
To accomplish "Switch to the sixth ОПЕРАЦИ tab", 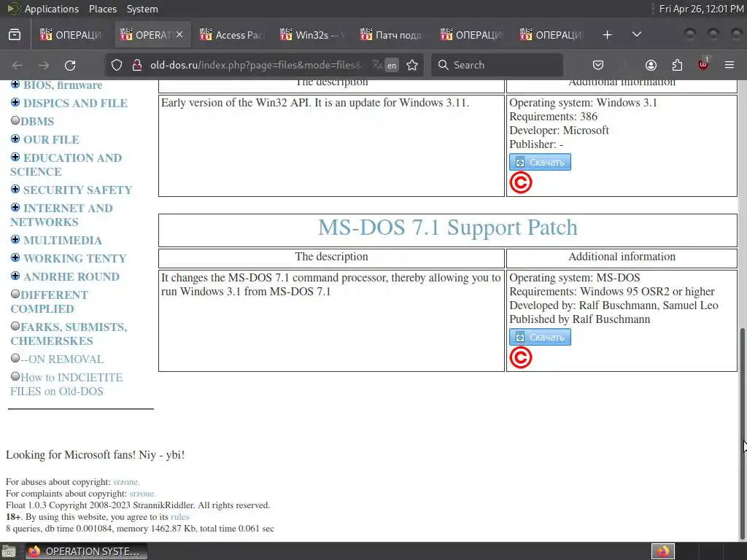I will click(x=472, y=35).
